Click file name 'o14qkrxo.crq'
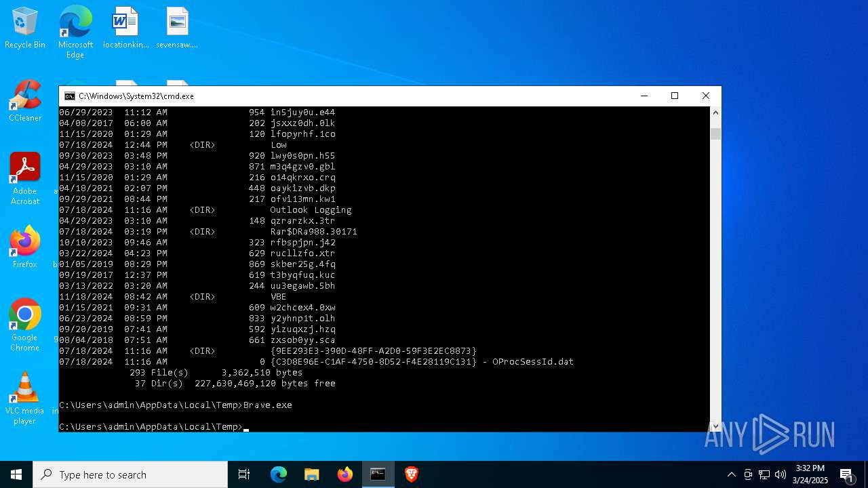 pos(302,178)
